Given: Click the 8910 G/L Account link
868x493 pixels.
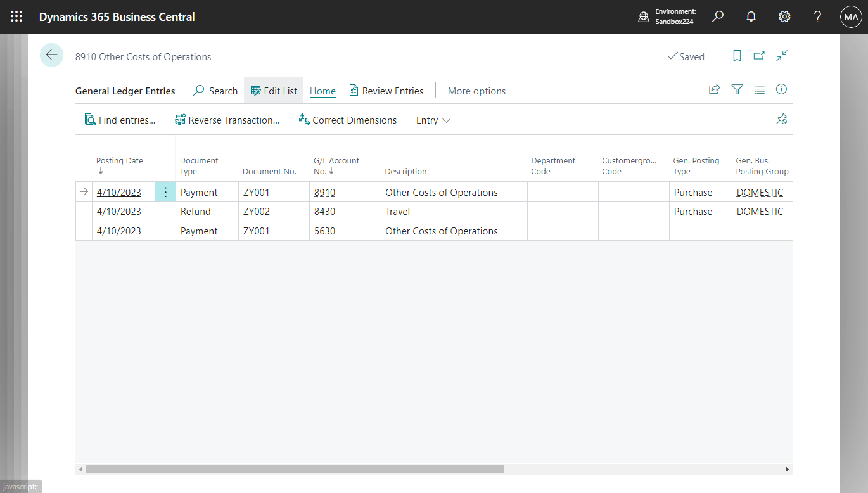Looking at the screenshot, I should pyautogui.click(x=324, y=191).
